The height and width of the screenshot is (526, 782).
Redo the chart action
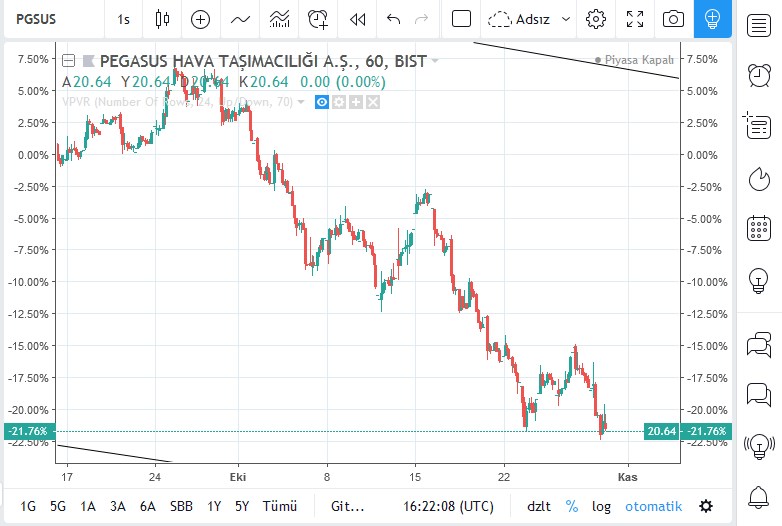coord(421,19)
